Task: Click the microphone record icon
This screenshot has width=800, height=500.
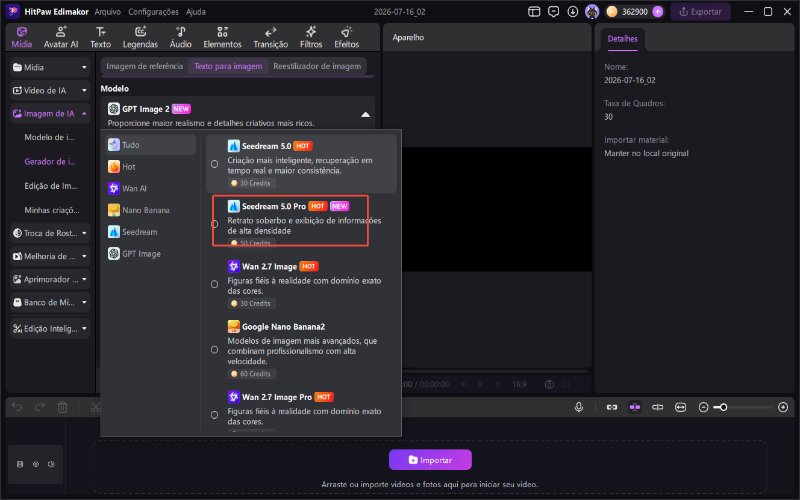Action: (x=579, y=407)
